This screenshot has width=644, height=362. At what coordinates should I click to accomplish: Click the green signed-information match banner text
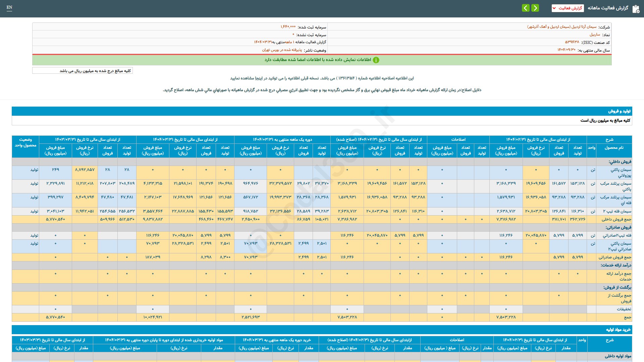point(318,60)
